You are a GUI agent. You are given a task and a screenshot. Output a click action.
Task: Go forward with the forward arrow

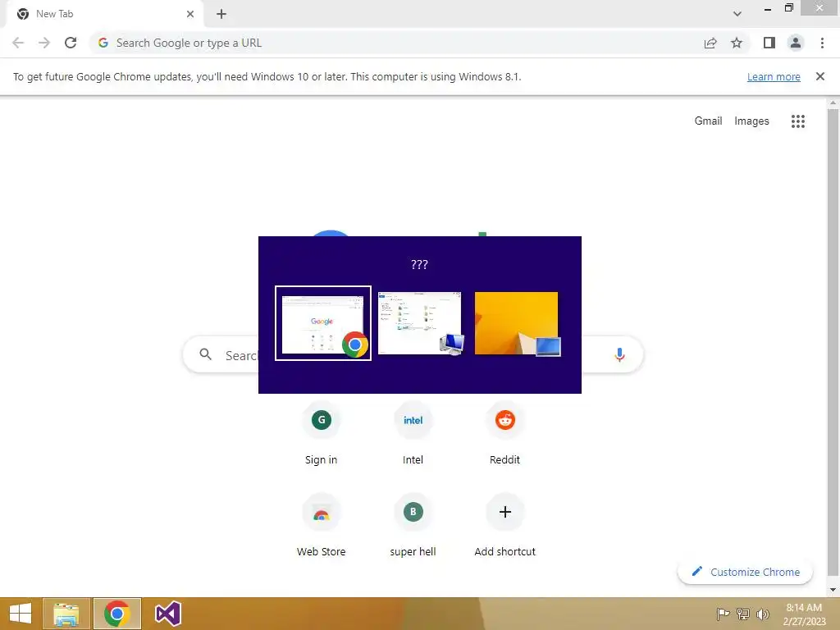point(44,43)
